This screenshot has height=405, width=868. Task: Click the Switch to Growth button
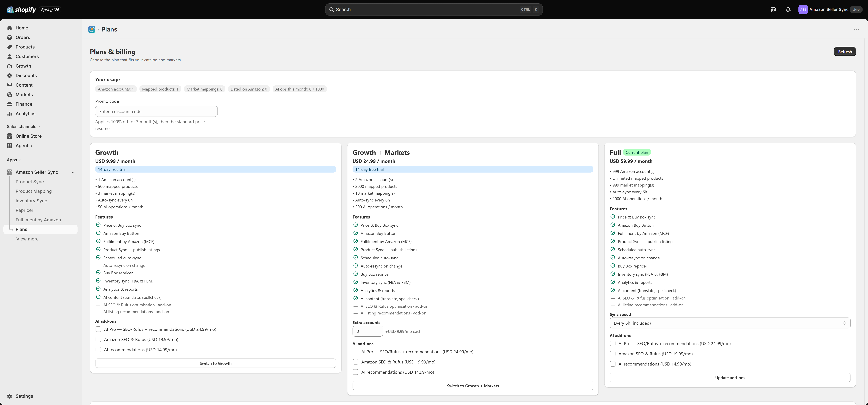(216, 363)
